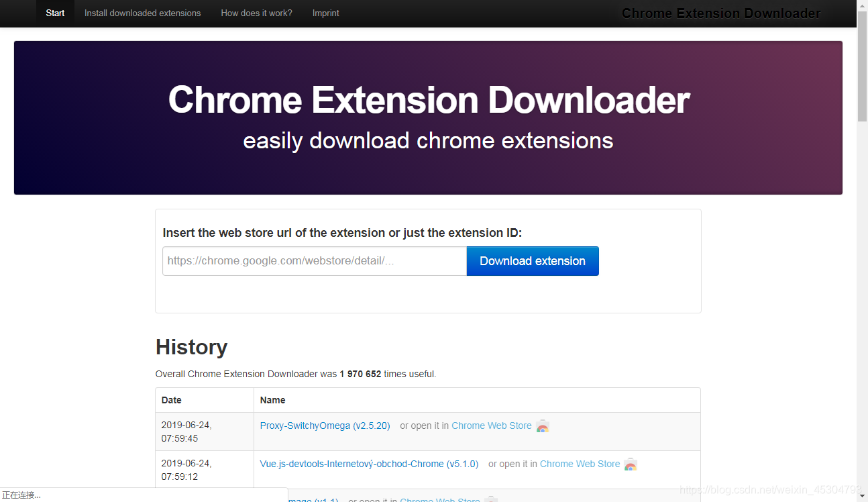Click the scrollbar down arrow
Image resolution: width=868 pixels, height=502 pixels.
862,497
